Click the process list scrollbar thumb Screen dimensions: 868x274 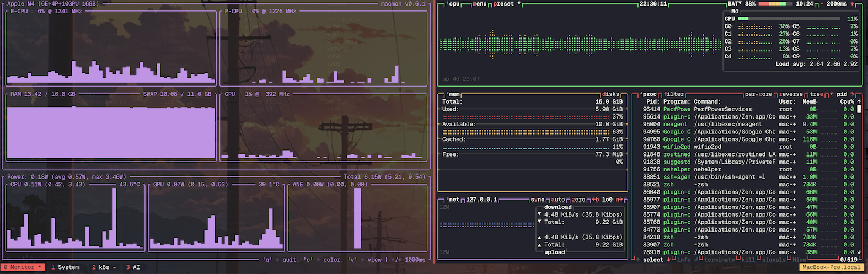pos(859,109)
